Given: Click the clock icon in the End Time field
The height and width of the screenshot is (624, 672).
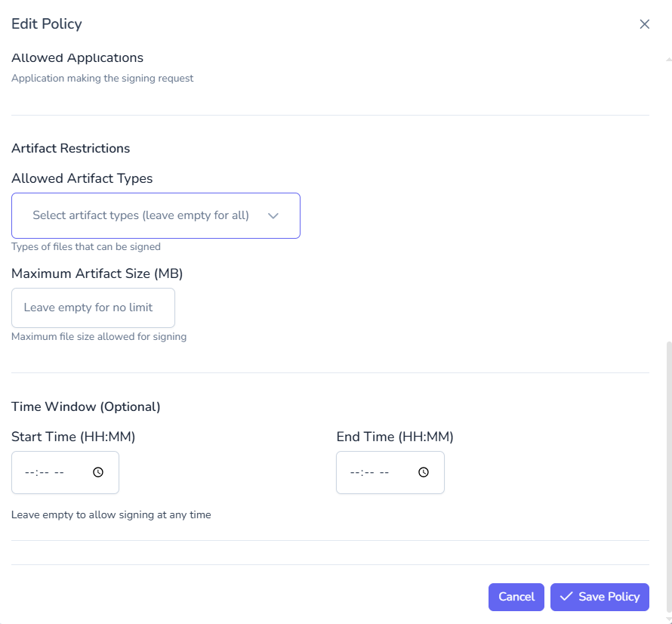Looking at the screenshot, I should point(423,472).
